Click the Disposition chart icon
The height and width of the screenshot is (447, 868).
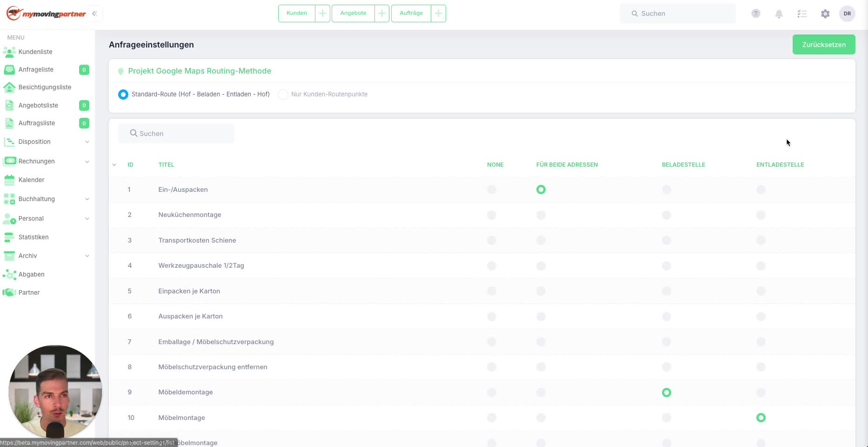pyautogui.click(x=9, y=142)
